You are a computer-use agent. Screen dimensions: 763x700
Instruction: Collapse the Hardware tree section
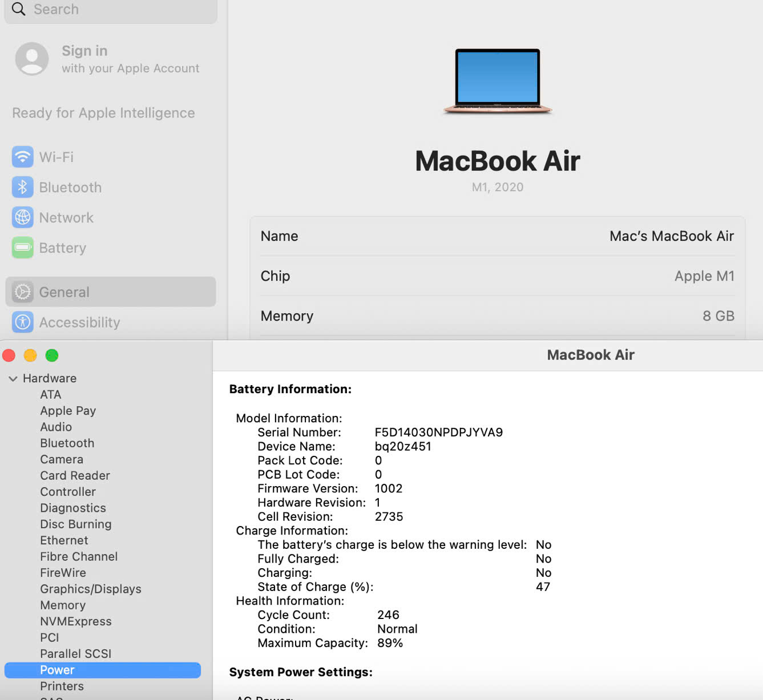point(13,379)
